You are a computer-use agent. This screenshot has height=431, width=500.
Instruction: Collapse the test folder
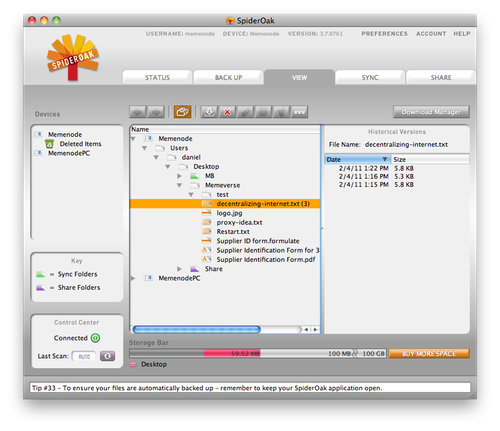pos(191,194)
